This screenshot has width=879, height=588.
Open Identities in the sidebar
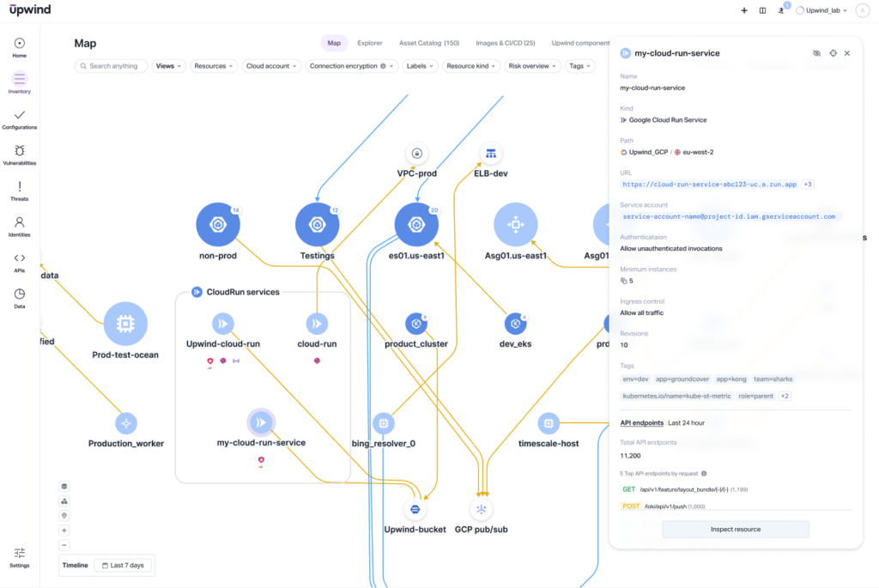(20, 227)
